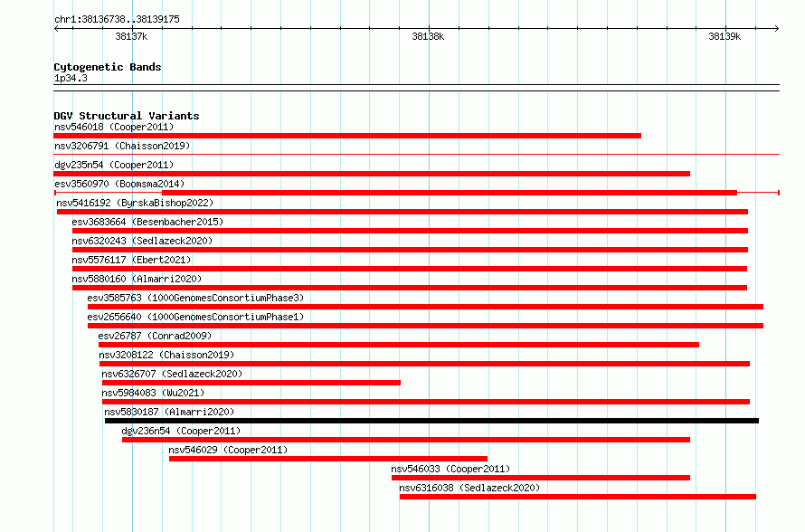Click esv2656640 (1000GenomesConsortiumPhase1) label

click(x=195, y=317)
